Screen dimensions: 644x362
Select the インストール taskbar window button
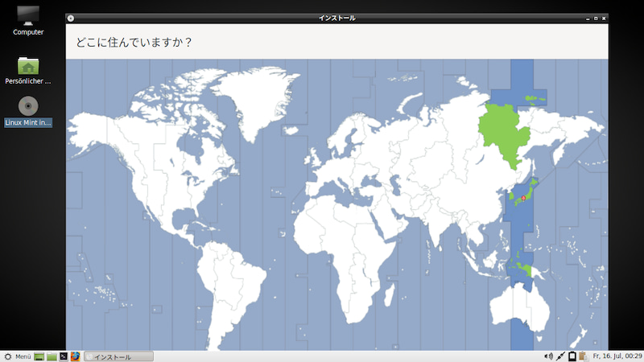[118, 356]
